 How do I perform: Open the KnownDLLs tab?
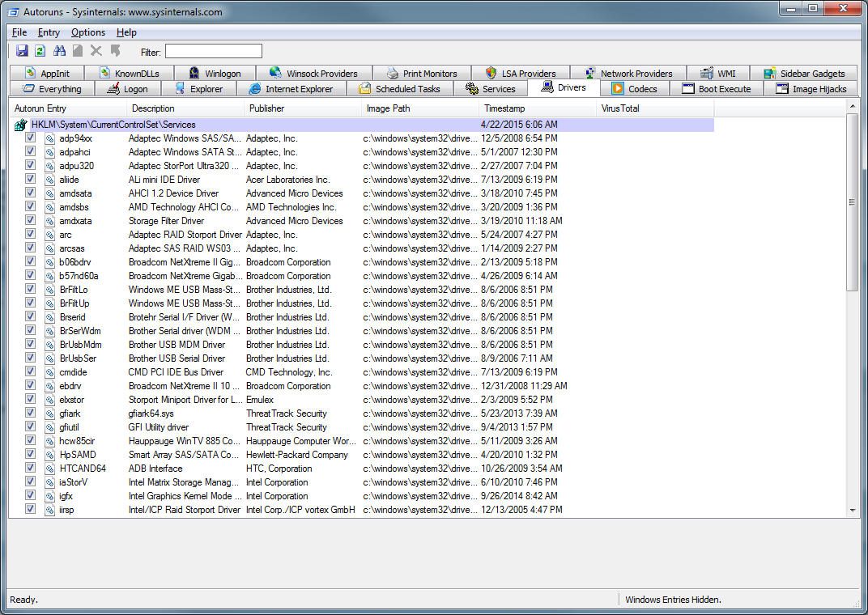pyautogui.click(x=130, y=73)
